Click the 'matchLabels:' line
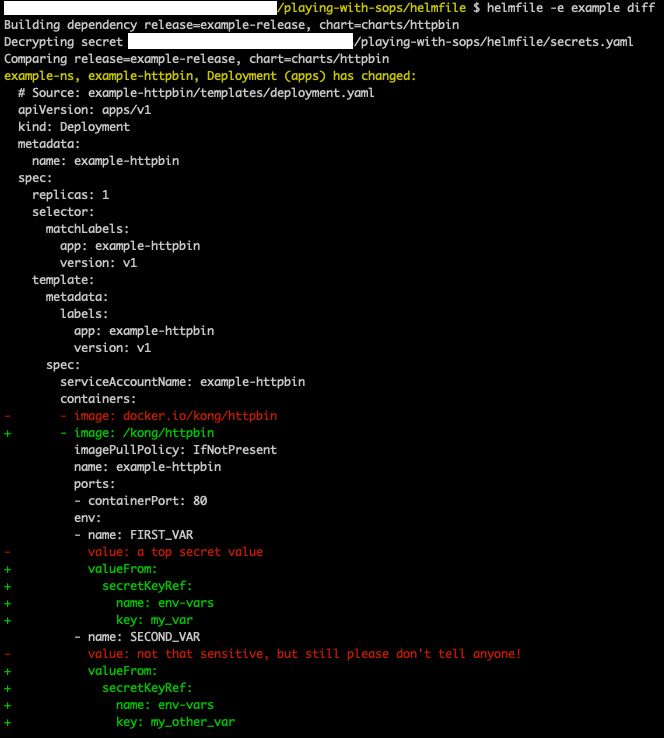 pos(87,229)
